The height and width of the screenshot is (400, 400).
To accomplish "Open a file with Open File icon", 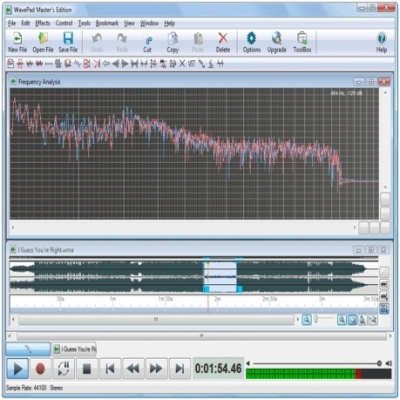I will coord(43,42).
